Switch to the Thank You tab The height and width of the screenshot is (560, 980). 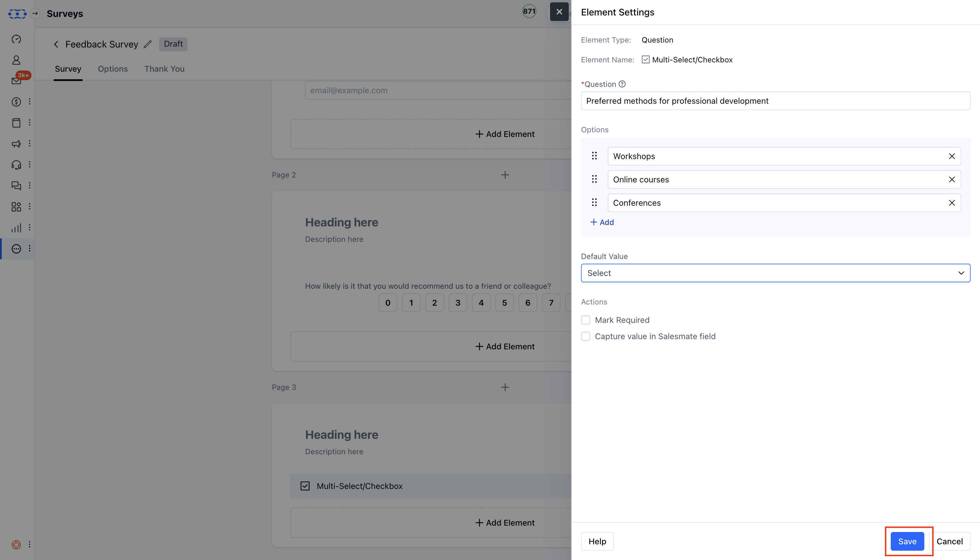coord(164,69)
